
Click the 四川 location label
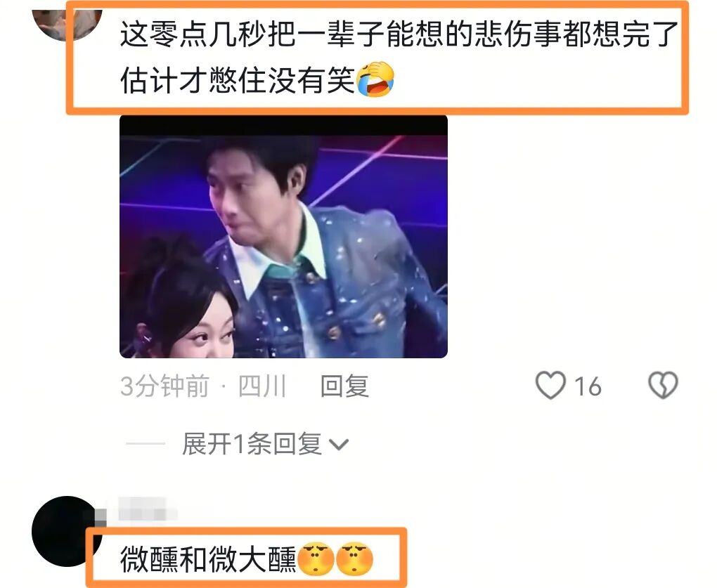click(x=262, y=386)
